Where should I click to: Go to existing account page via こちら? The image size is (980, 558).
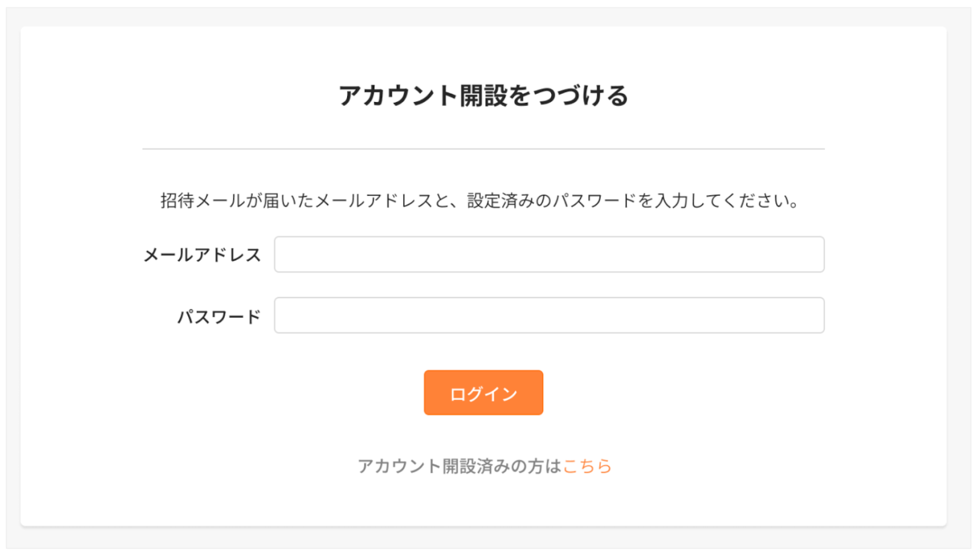(x=587, y=466)
